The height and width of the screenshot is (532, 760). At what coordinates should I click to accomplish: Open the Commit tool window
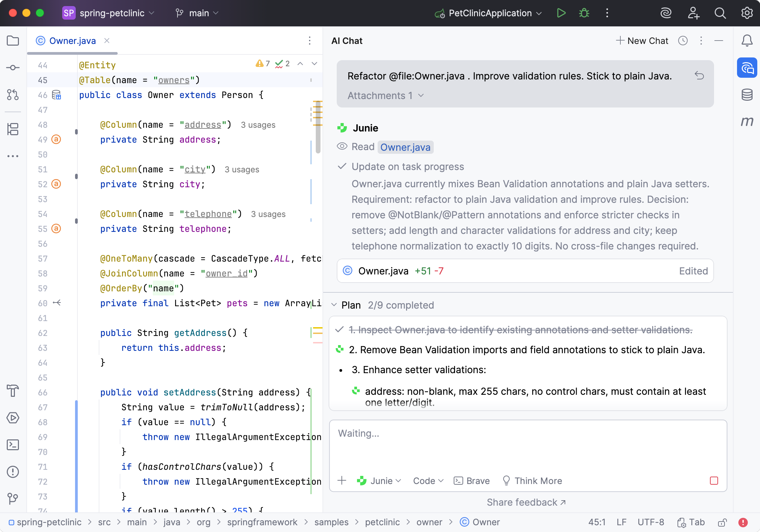tap(13, 68)
